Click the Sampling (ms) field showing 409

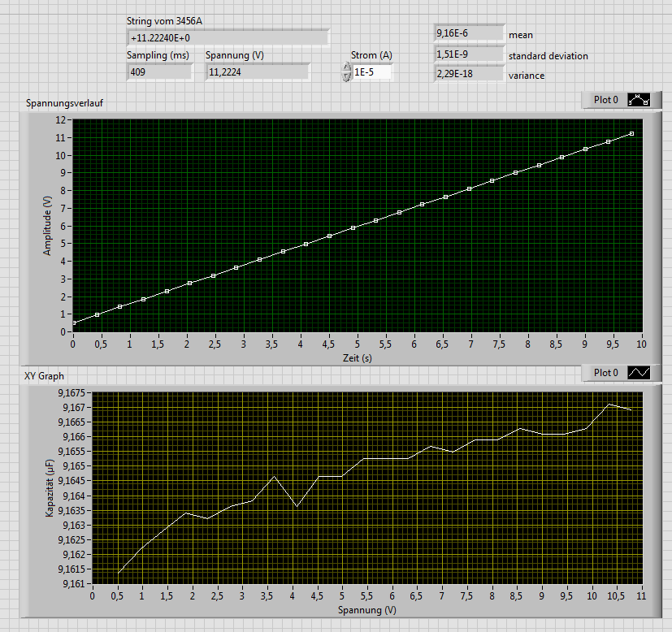pyautogui.click(x=159, y=72)
